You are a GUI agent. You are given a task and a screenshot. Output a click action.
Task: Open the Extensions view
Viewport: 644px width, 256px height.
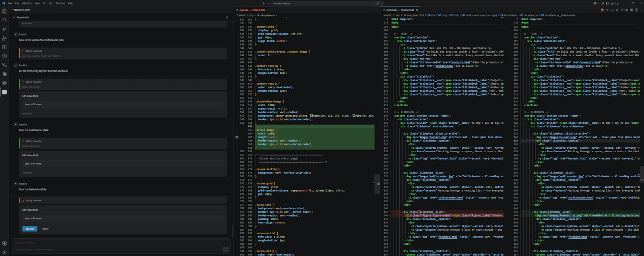[x=4, y=47]
